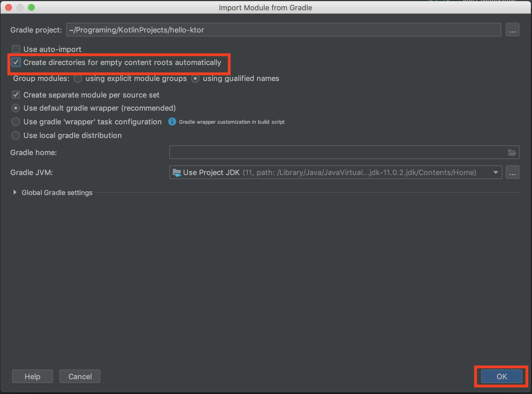Click the green zoom window button
The height and width of the screenshot is (394, 532).
(x=31, y=7)
